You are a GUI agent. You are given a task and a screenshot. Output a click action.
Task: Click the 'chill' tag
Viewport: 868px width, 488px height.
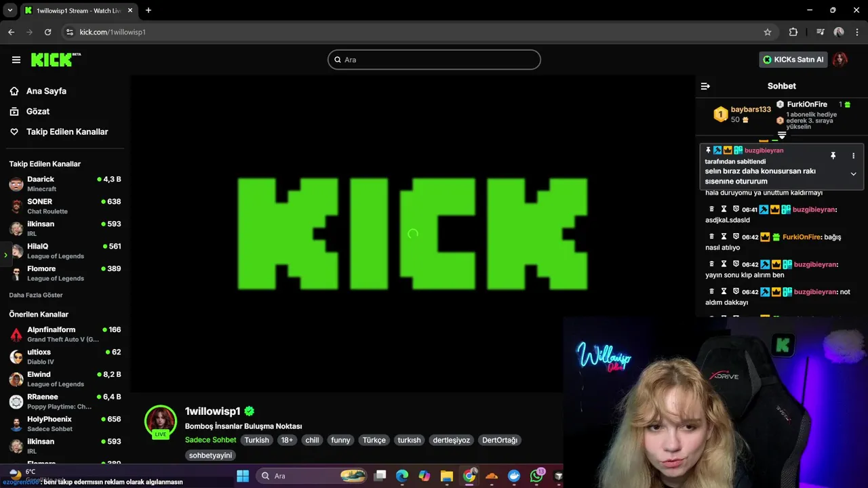[x=312, y=440]
